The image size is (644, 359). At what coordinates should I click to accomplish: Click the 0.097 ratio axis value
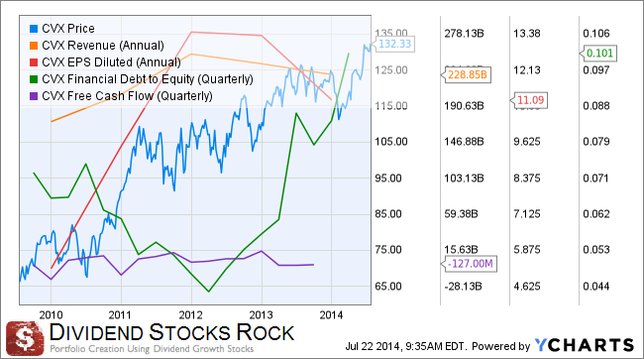click(x=596, y=69)
